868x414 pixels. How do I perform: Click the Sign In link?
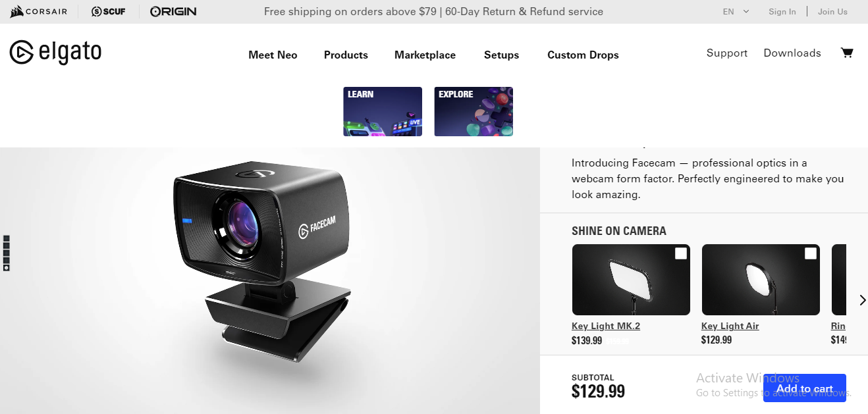(x=782, y=11)
